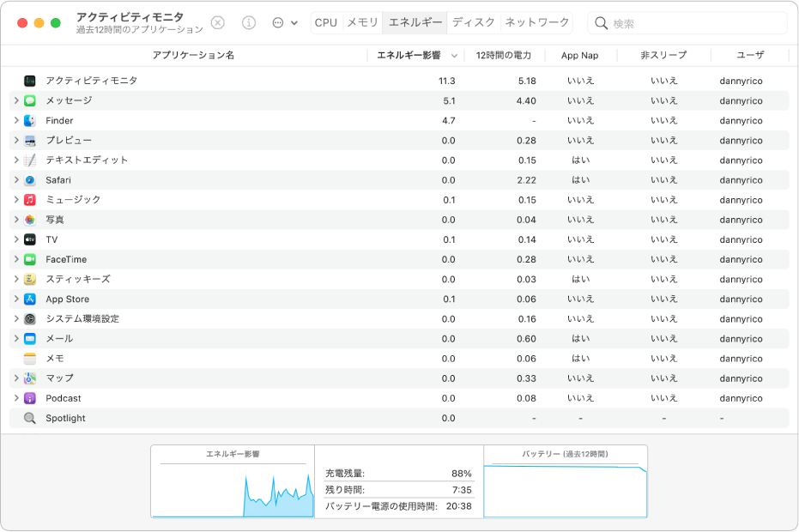Image resolution: width=799 pixels, height=532 pixels.
Task: Expand the Safari row
Action: tap(16, 180)
